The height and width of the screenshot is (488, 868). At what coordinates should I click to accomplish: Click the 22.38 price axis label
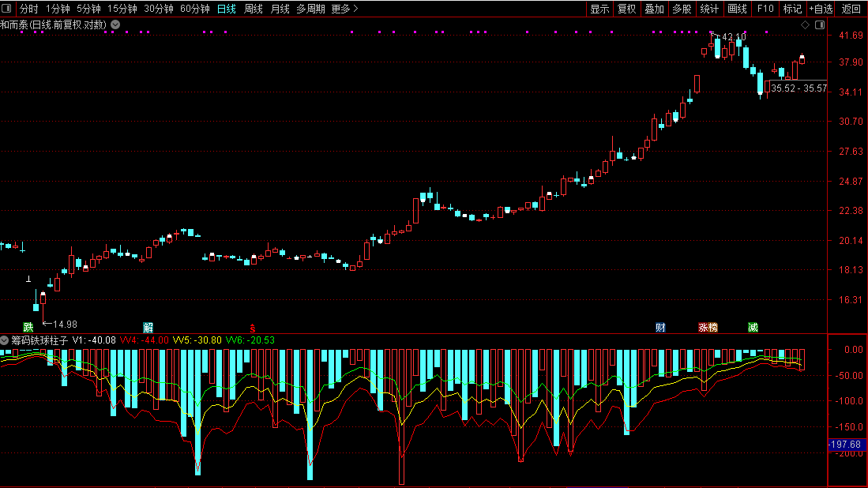click(x=851, y=210)
